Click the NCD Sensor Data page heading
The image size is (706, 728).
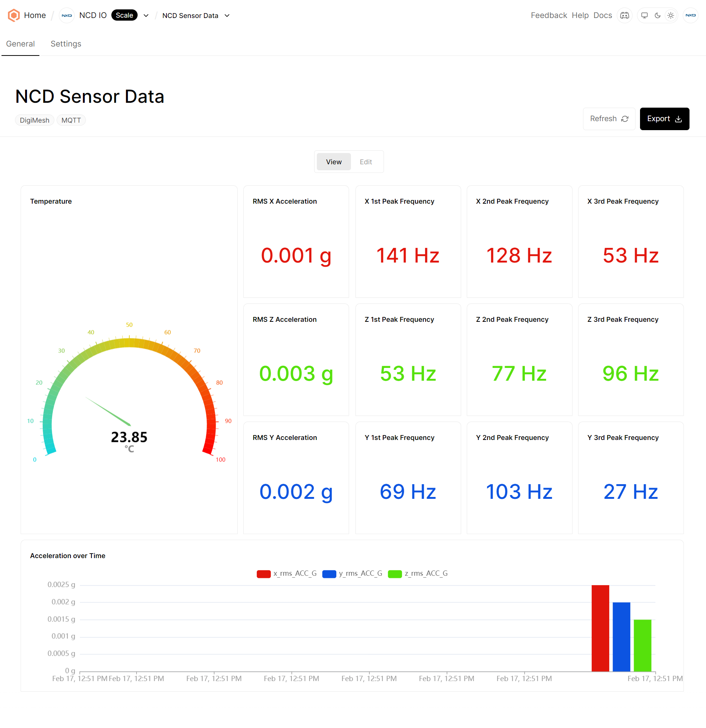pyautogui.click(x=90, y=96)
